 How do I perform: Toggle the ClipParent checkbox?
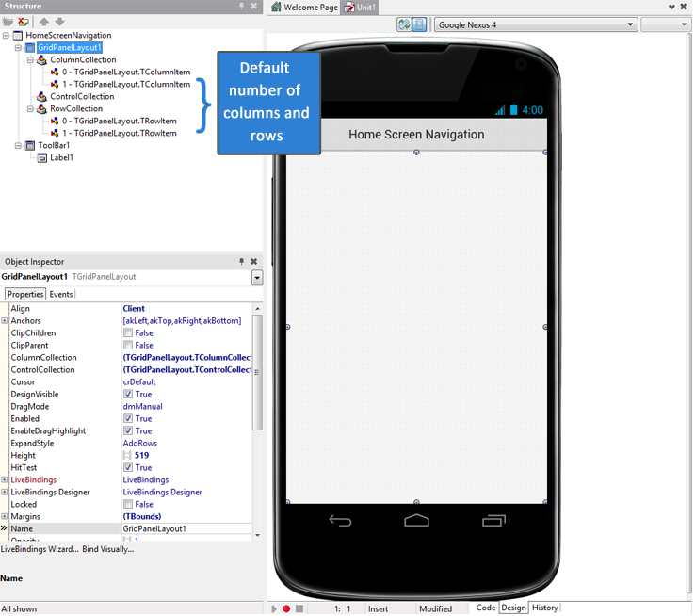tap(128, 346)
